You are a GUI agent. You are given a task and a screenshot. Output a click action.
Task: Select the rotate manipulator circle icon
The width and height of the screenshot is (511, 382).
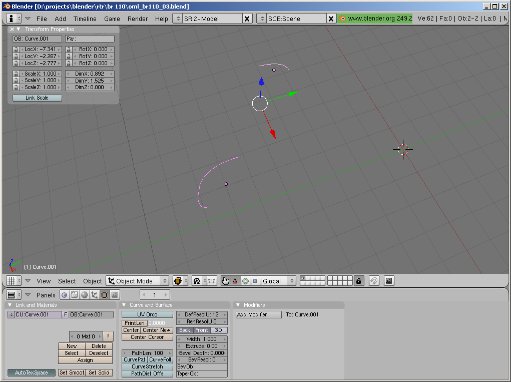click(245, 281)
